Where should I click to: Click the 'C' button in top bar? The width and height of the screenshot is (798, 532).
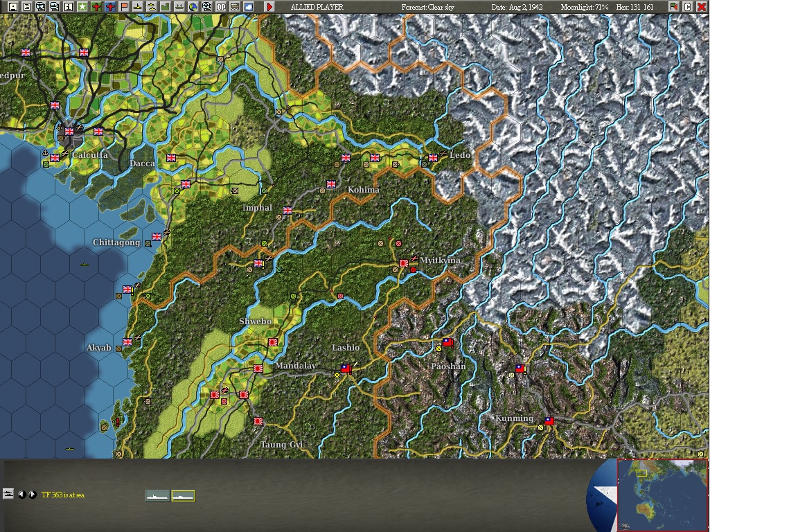pyautogui.click(x=688, y=7)
